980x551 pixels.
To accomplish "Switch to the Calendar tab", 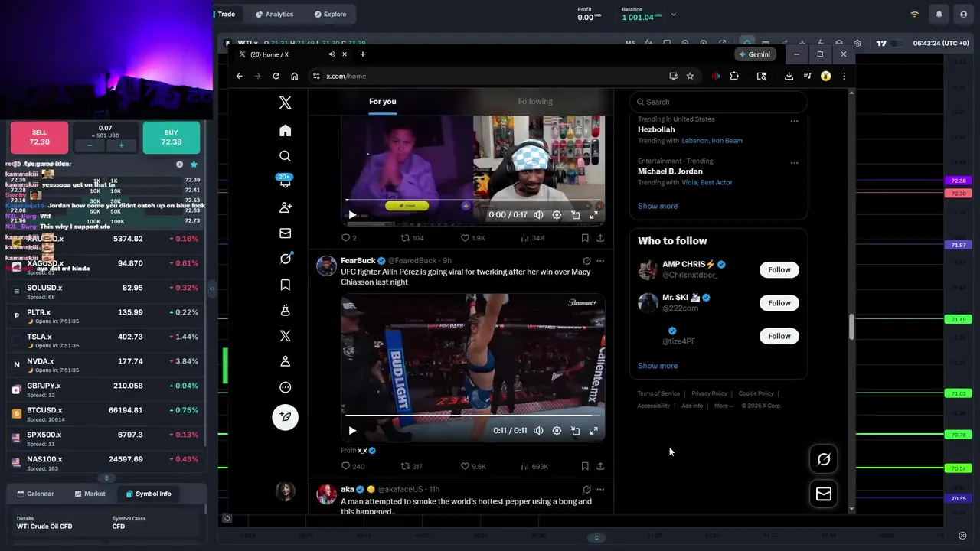I will (35, 494).
